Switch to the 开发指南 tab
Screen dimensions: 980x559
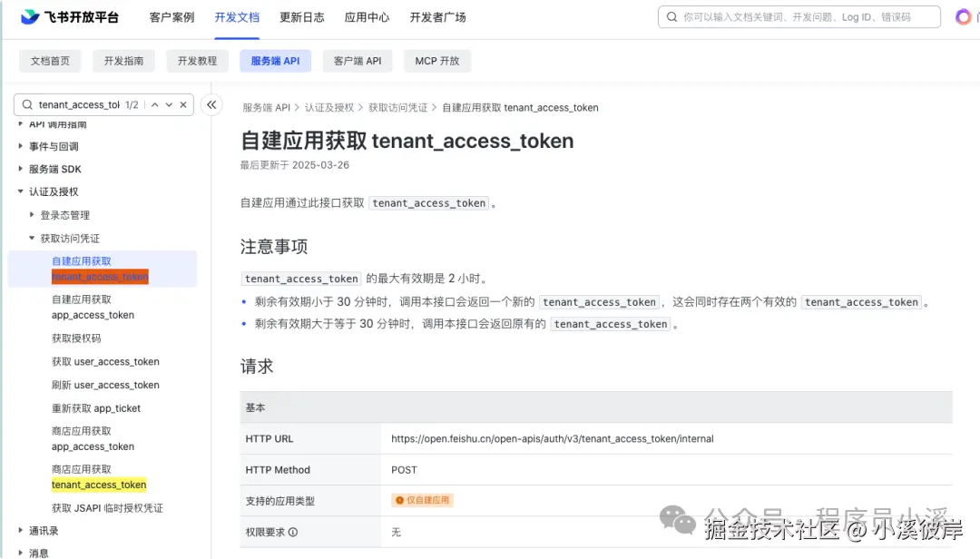pos(123,61)
